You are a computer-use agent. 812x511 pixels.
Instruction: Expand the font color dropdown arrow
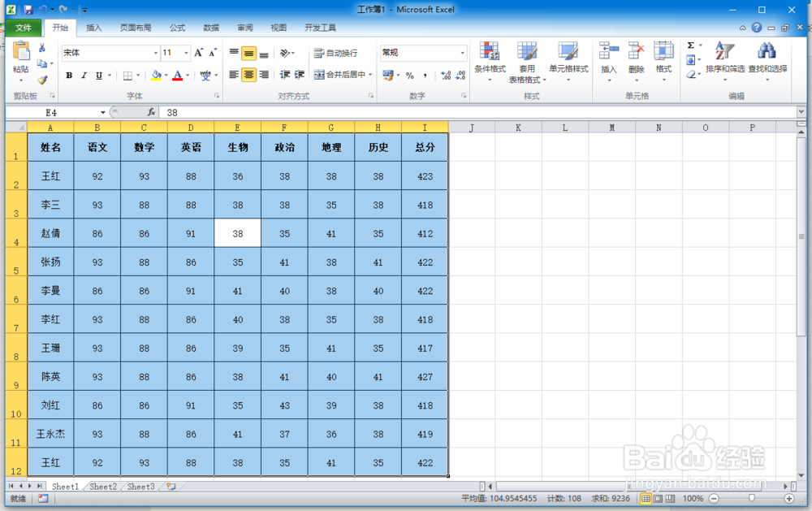point(188,75)
